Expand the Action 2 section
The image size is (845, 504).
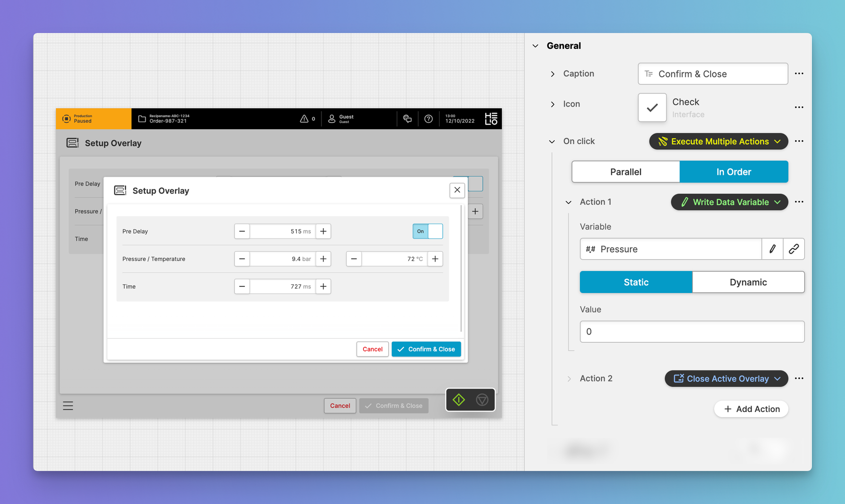tap(569, 379)
